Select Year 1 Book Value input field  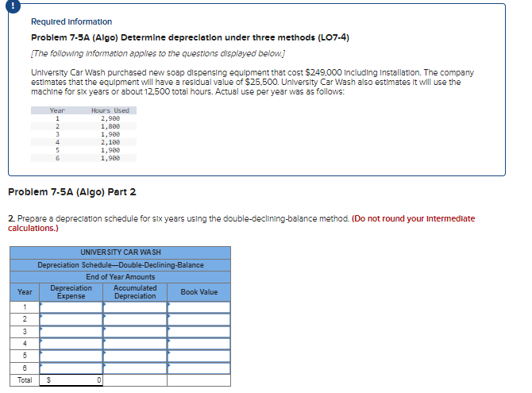(199, 307)
